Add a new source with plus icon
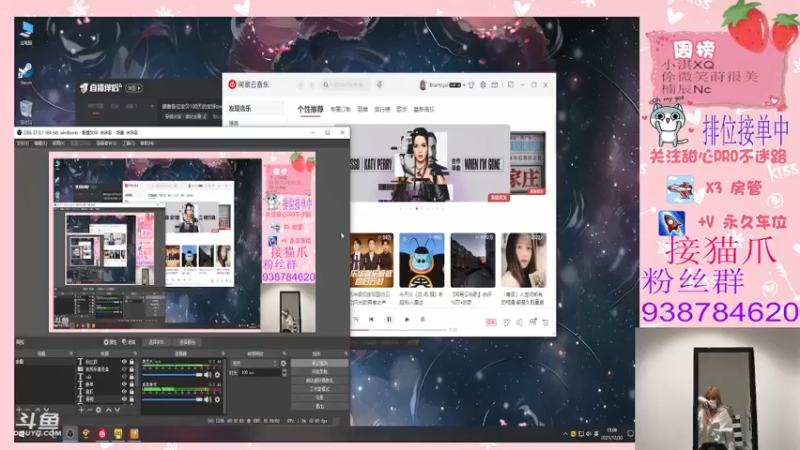 tap(81, 410)
